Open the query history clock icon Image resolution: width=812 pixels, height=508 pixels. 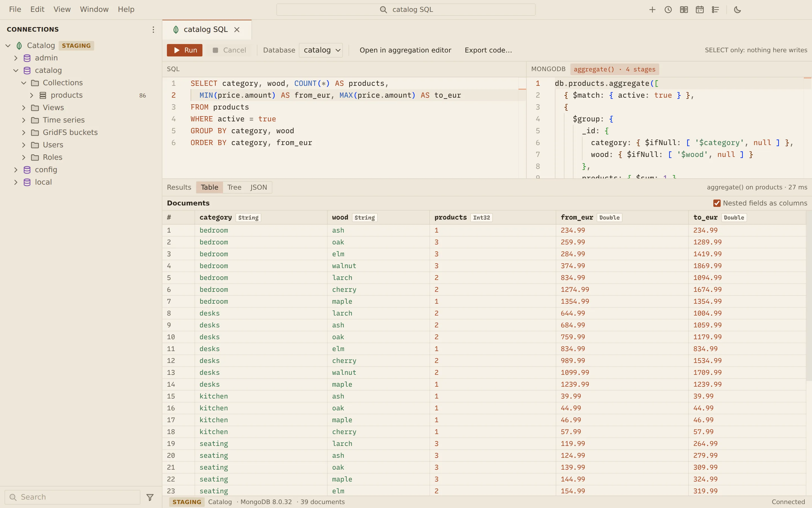click(x=668, y=10)
